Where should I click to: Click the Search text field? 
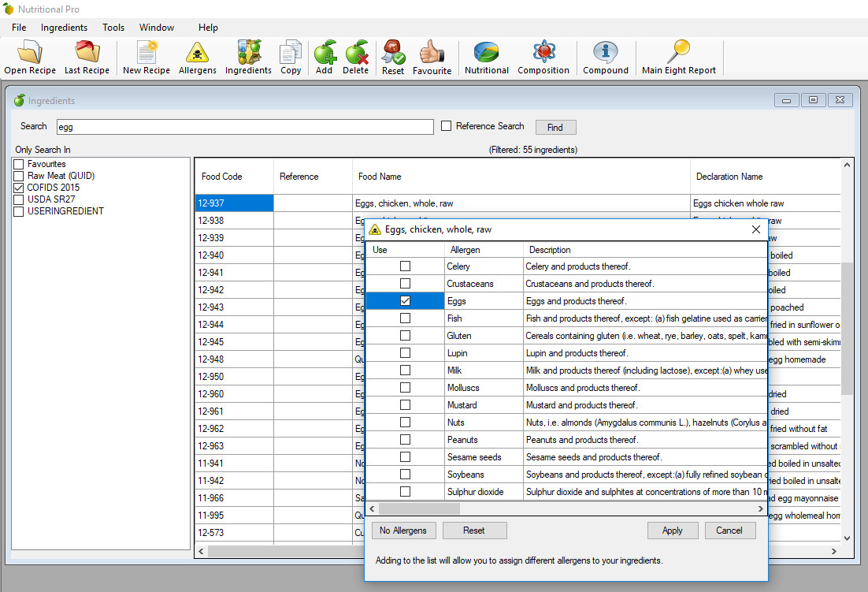coord(245,127)
